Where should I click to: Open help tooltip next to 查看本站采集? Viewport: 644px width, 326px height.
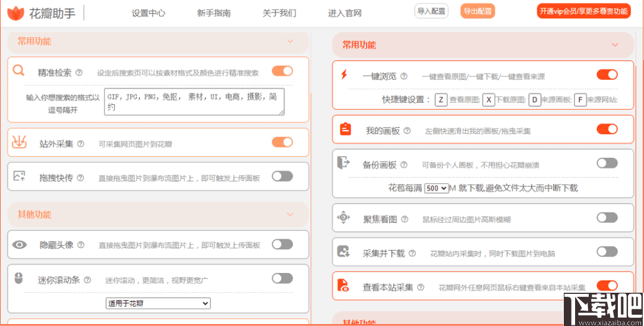421,287
